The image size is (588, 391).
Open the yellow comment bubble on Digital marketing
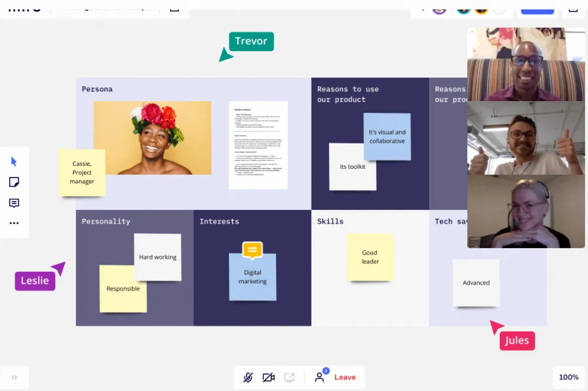tap(252, 250)
